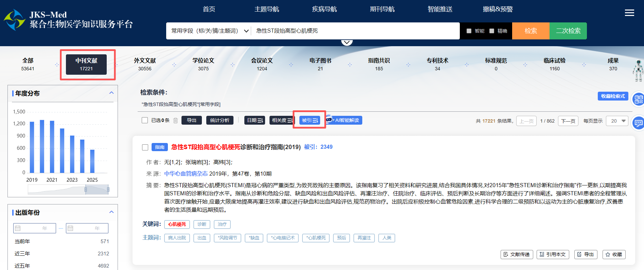The image size is (644, 270).
Task: Enable the 智能 search checkbox
Action: coord(469,31)
